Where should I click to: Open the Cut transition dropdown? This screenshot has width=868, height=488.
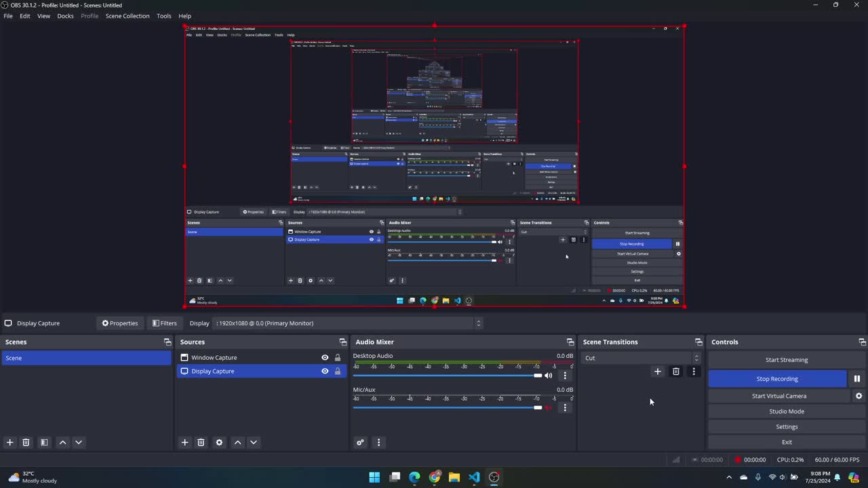pos(642,358)
